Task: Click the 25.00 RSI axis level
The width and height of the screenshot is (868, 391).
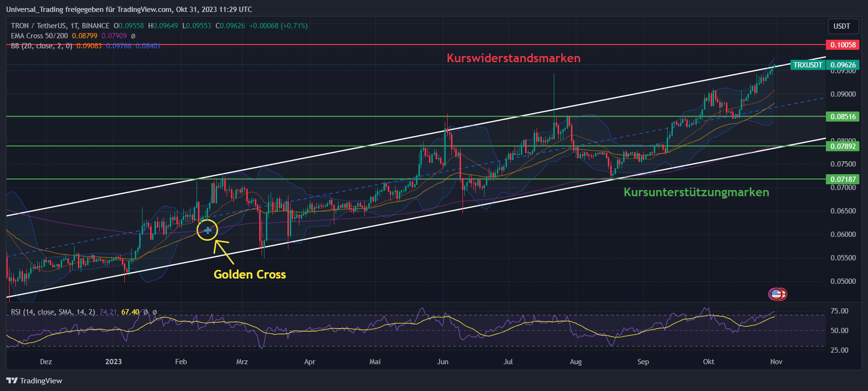Action: pyautogui.click(x=839, y=350)
